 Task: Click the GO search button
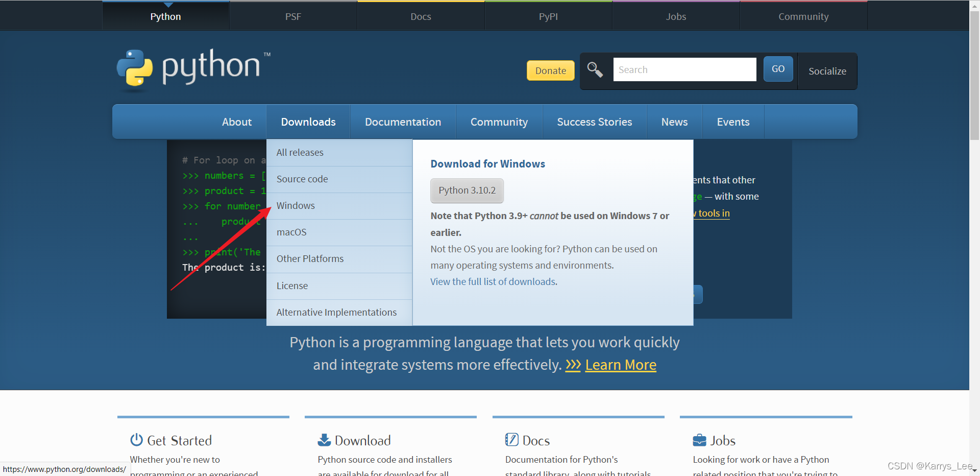778,69
